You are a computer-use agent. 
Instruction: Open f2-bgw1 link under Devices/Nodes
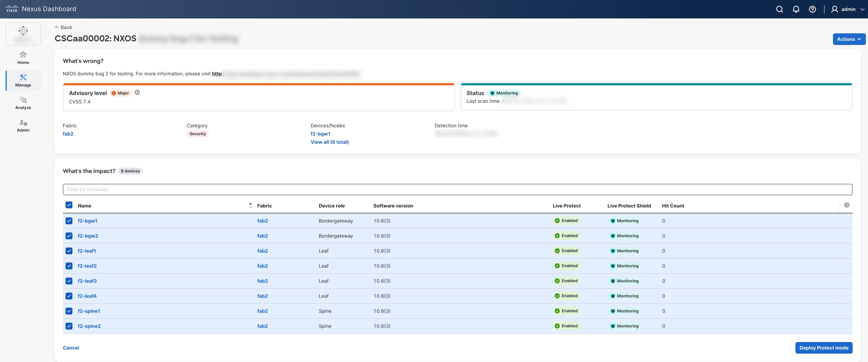[320, 134]
